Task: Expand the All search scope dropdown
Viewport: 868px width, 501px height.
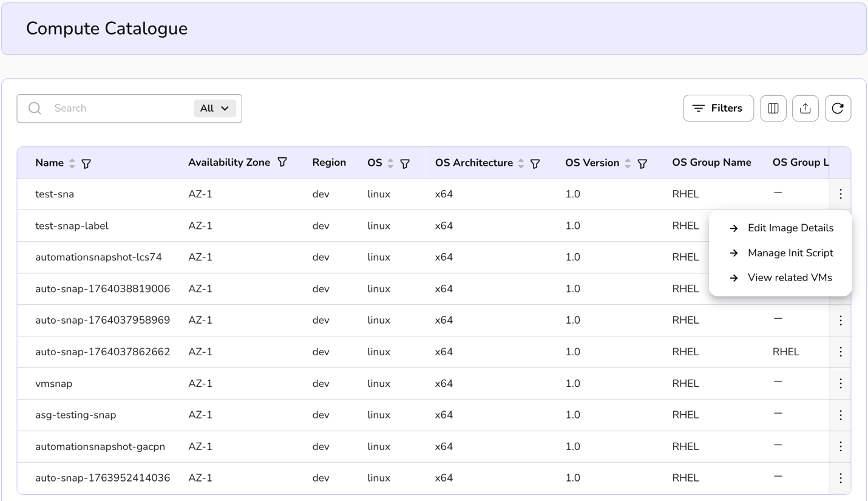Action: coord(214,108)
